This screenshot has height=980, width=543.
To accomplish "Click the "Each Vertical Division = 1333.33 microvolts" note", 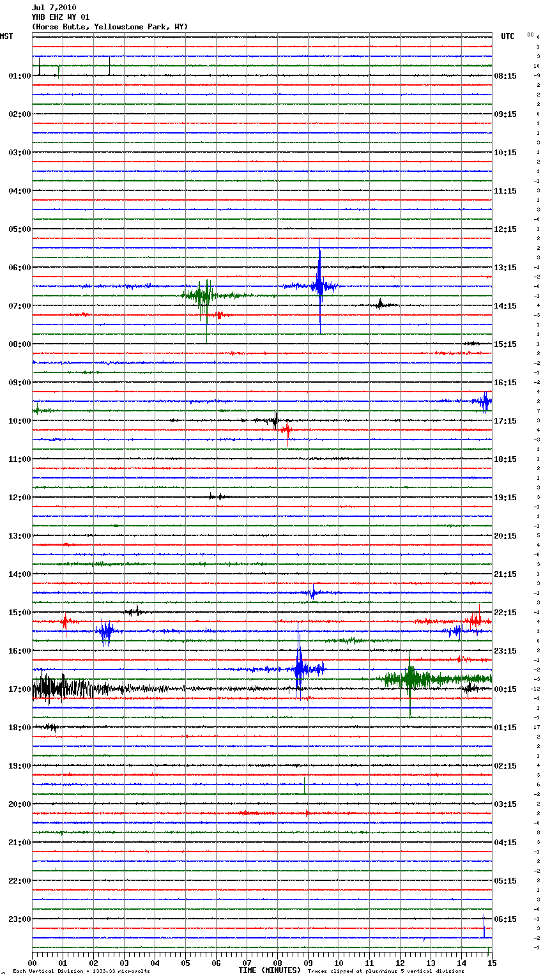I will [81, 971].
